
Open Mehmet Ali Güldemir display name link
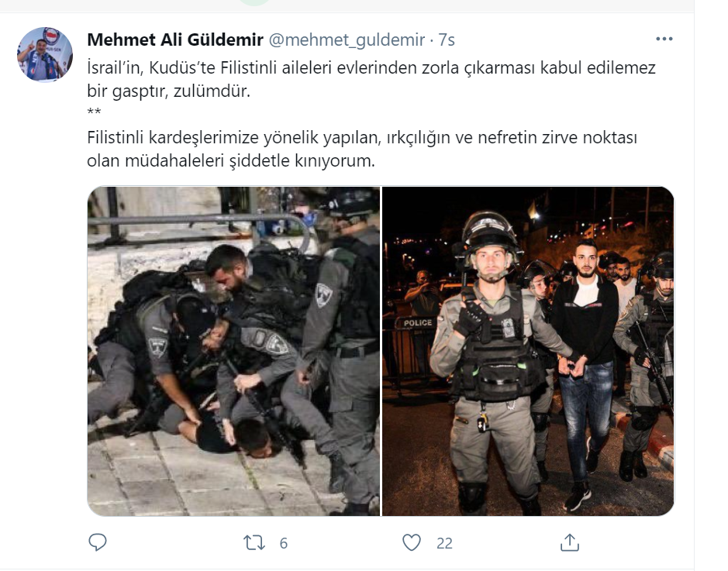click(x=175, y=40)
